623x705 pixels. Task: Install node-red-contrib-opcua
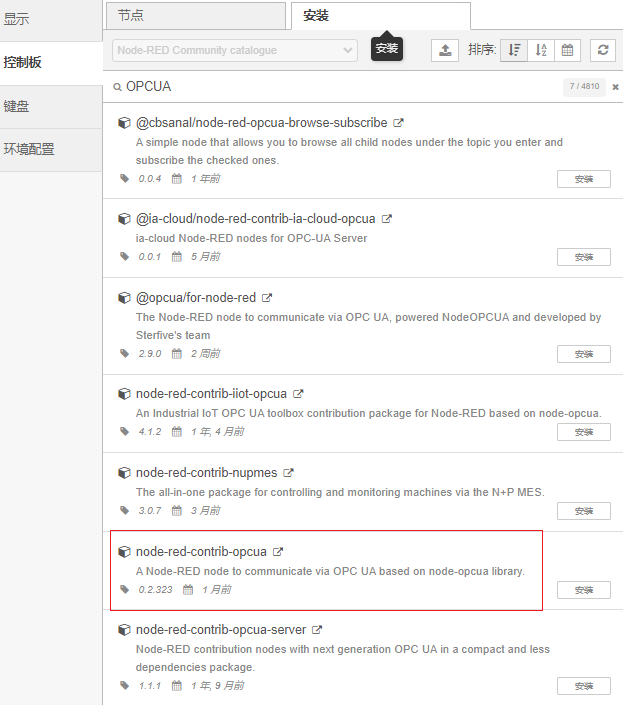tap(583, 590)
